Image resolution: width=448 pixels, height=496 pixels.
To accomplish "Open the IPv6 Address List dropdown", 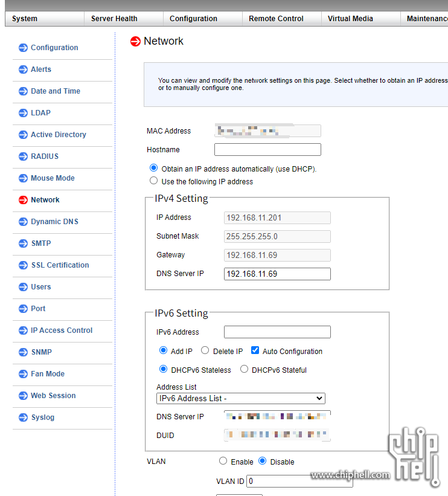I will [240, 398].
